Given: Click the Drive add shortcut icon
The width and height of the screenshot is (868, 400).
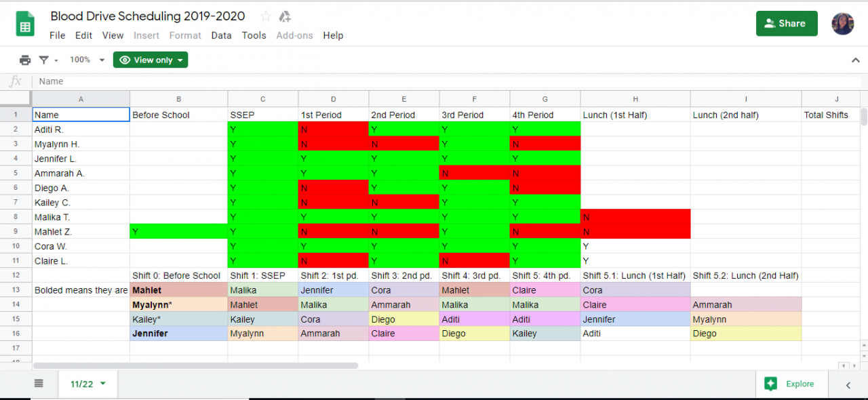Looking at the screenshot, I should (285, 16).
